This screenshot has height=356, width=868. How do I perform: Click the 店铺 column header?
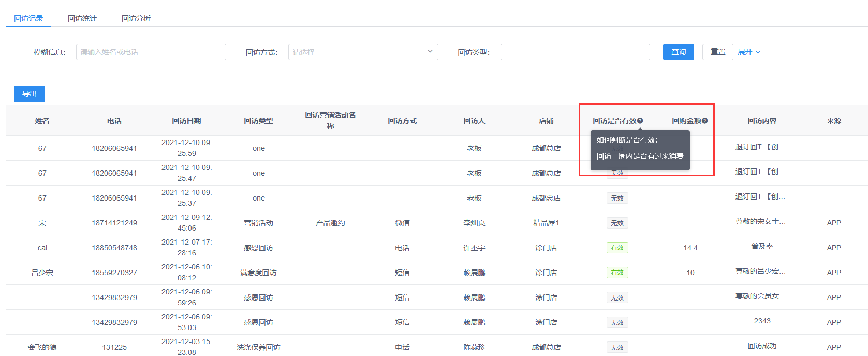click(546, 121)
